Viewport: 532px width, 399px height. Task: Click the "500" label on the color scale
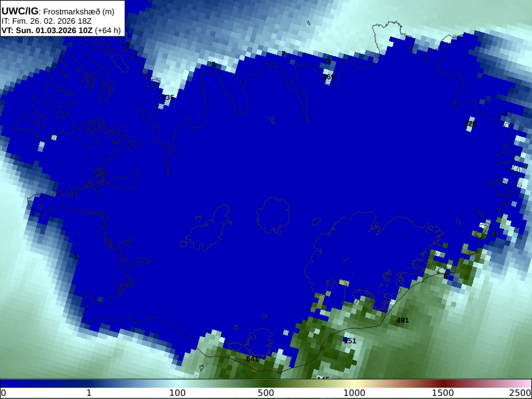266,393
